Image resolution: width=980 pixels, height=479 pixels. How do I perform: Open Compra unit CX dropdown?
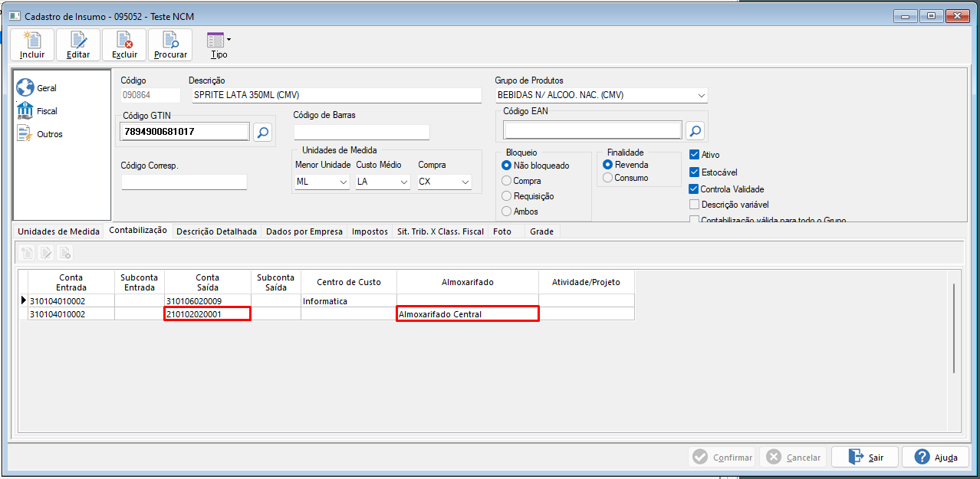click(x=465, y=182)
